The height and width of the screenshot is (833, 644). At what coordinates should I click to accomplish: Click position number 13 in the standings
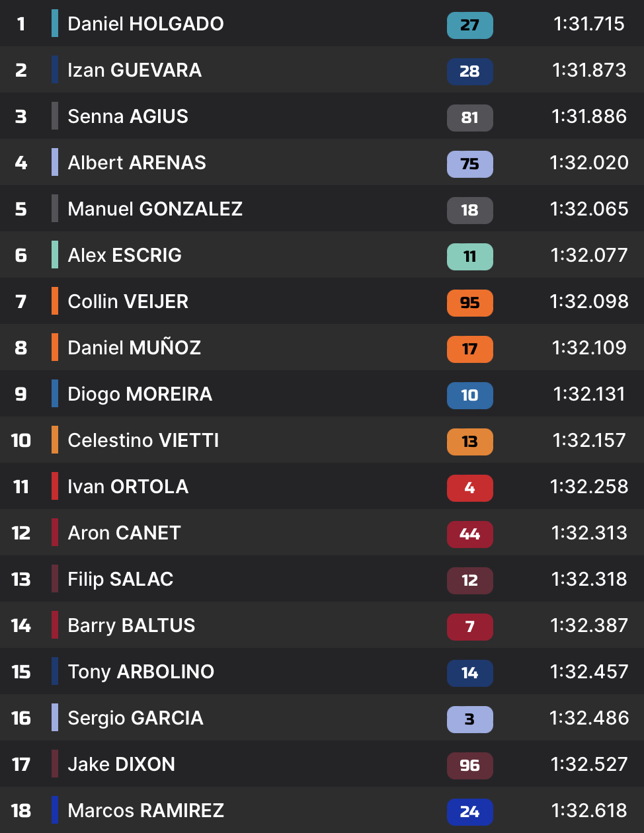coord(21,579)
